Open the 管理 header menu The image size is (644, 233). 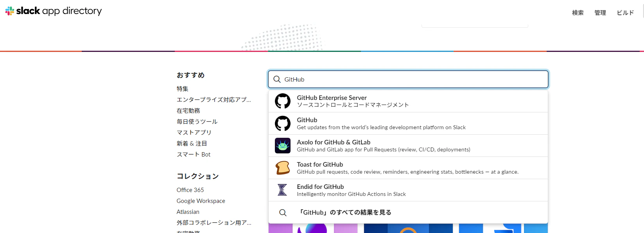600,12
